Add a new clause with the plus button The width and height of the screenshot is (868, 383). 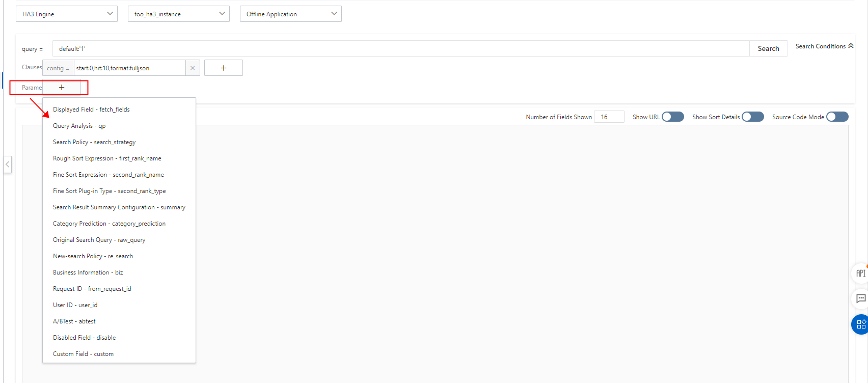pos(224,68)
